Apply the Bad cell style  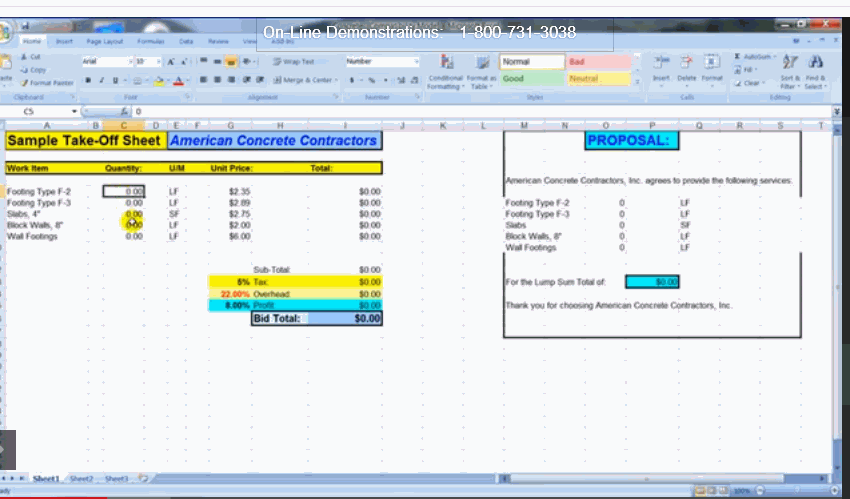pos(598,62)
